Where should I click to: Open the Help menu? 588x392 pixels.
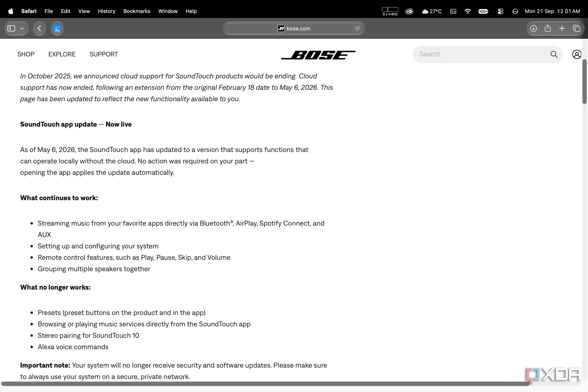coord(191,11)
